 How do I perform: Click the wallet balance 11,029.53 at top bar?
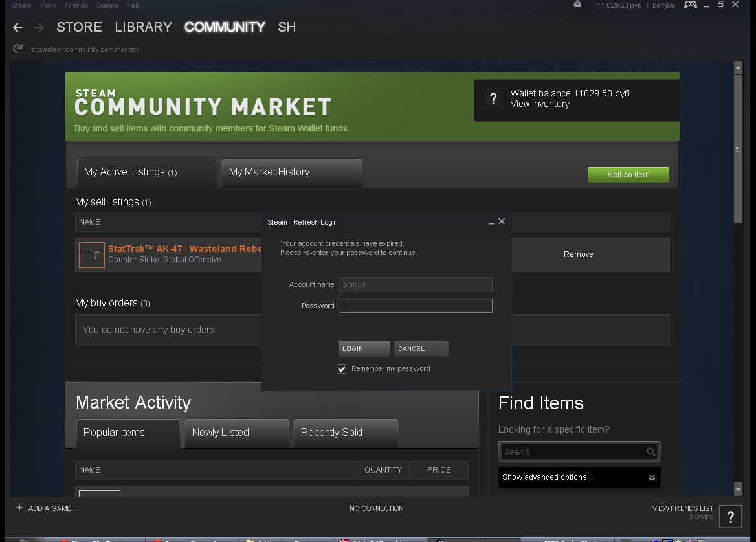tap(619, 5)
